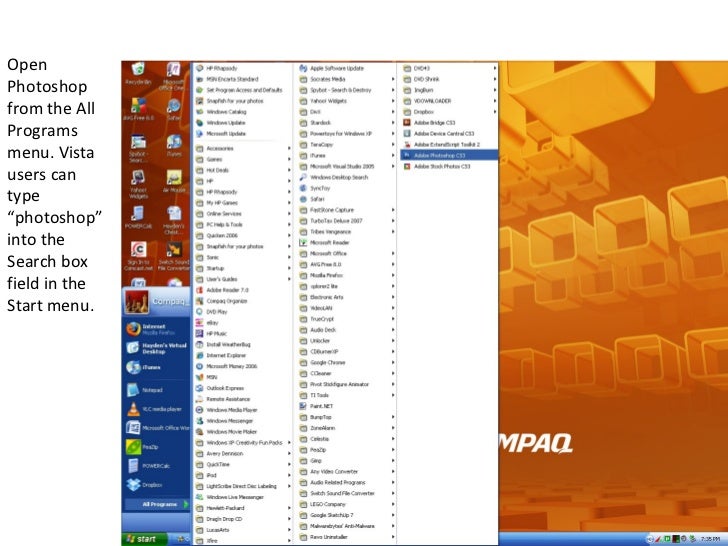
Task: Click the Microsoft Reader icon
Action: coord(303,243)
